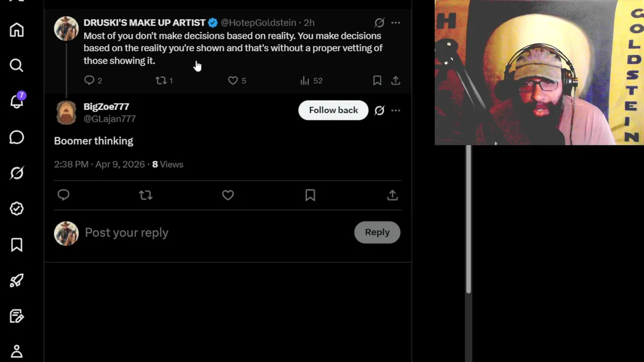
Task: Like the BigZoe777 reply post
Action: click(228, 195)
